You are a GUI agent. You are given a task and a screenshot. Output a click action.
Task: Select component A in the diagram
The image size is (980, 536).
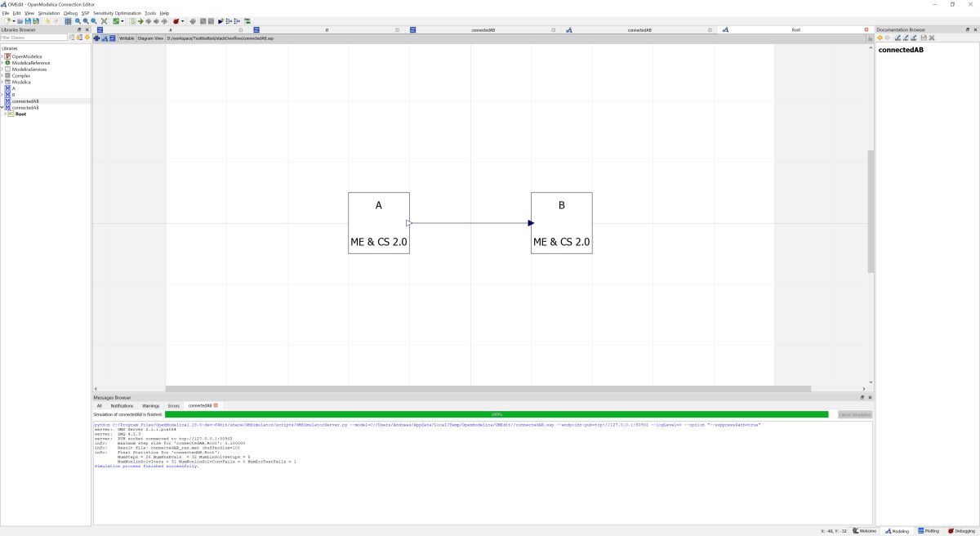[x=379, y=223]
